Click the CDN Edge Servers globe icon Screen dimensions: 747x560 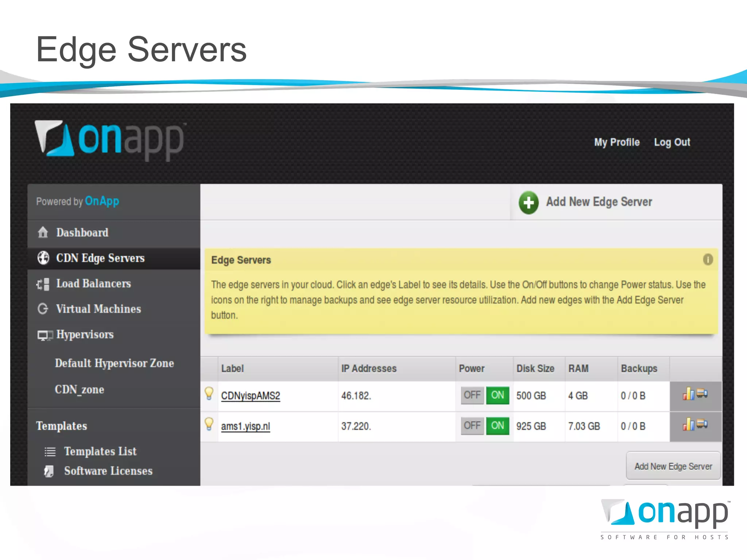[43, 258]
